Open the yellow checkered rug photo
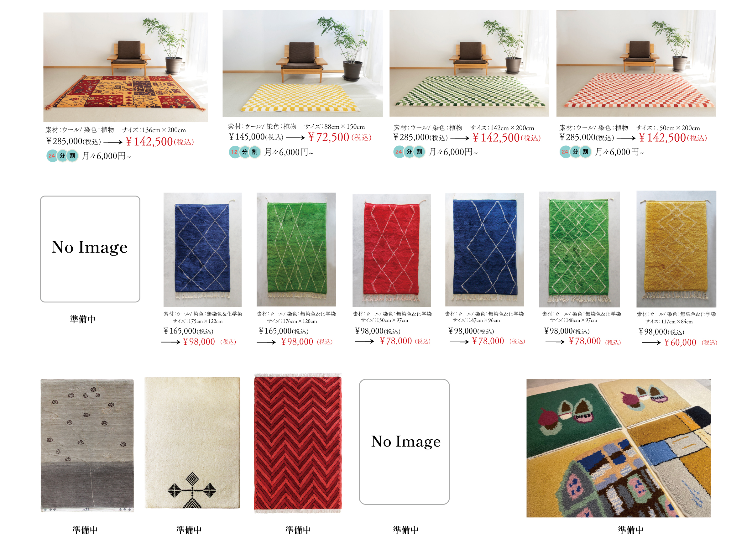 pyautogui.click(x=302, y=63)
